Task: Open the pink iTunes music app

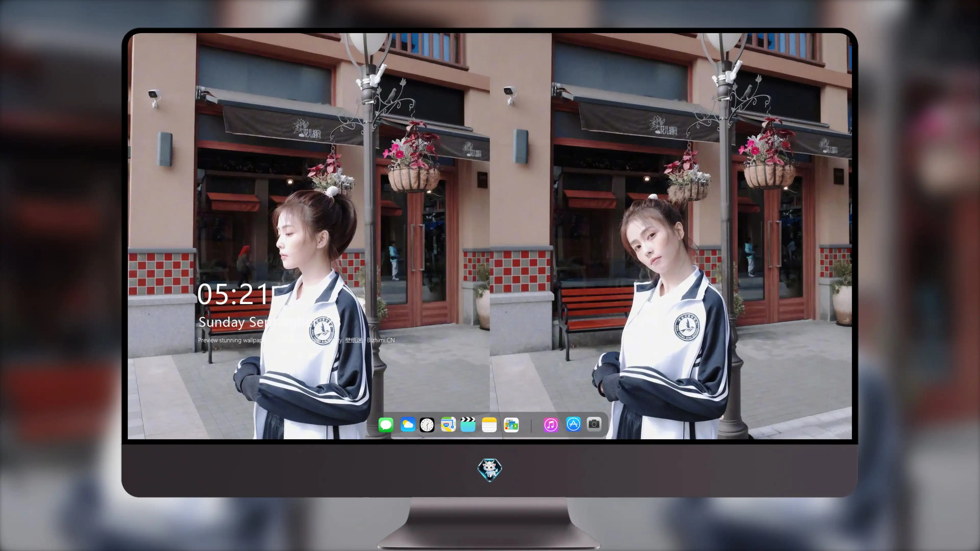Action: click(551, 425)
